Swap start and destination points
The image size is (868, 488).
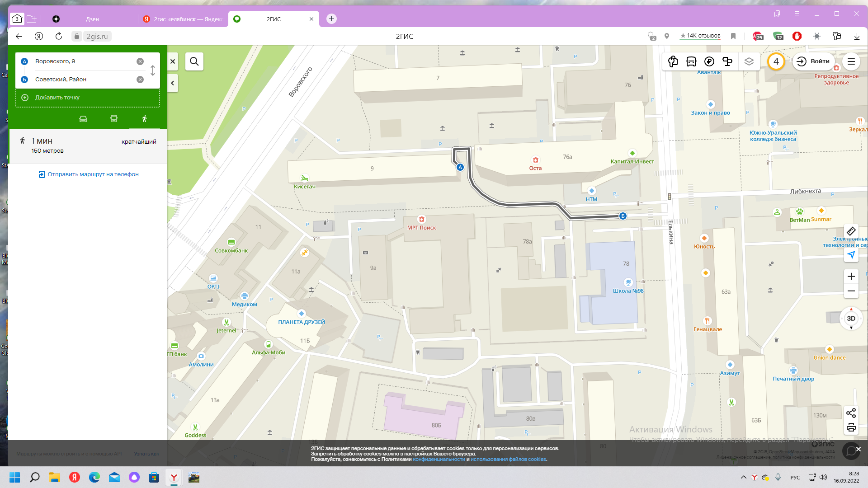coord(153,70)
